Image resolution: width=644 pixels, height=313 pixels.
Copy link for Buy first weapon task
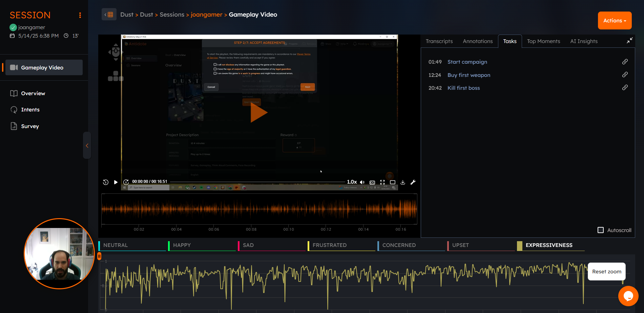click(625, 75)
